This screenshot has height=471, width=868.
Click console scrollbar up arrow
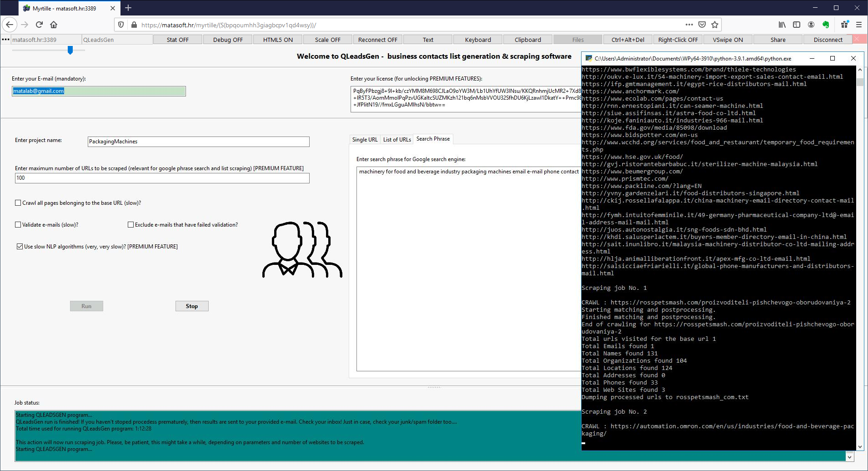(860, 70)
